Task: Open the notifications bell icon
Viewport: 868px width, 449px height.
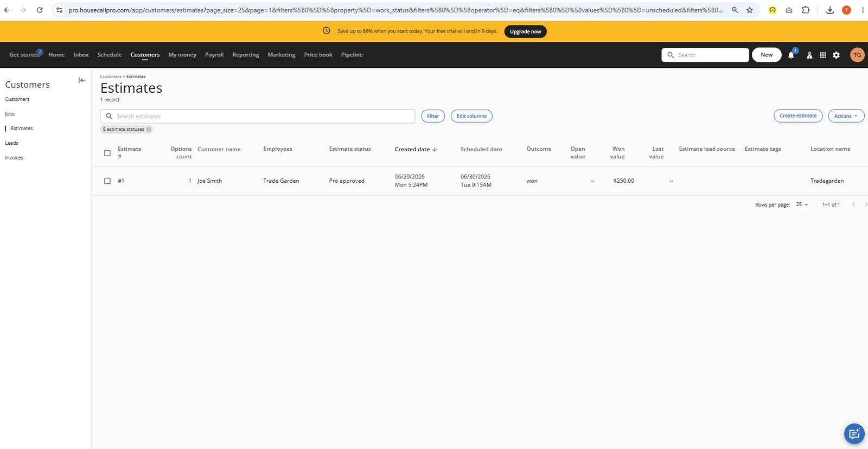Action: pyautogui.click(x=791, y=55)
